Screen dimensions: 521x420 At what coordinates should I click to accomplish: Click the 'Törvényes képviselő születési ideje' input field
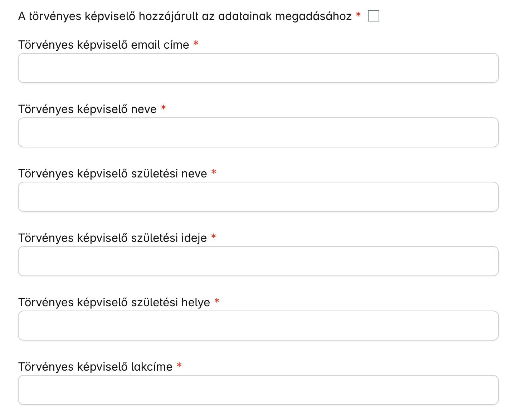click(258, 261)
